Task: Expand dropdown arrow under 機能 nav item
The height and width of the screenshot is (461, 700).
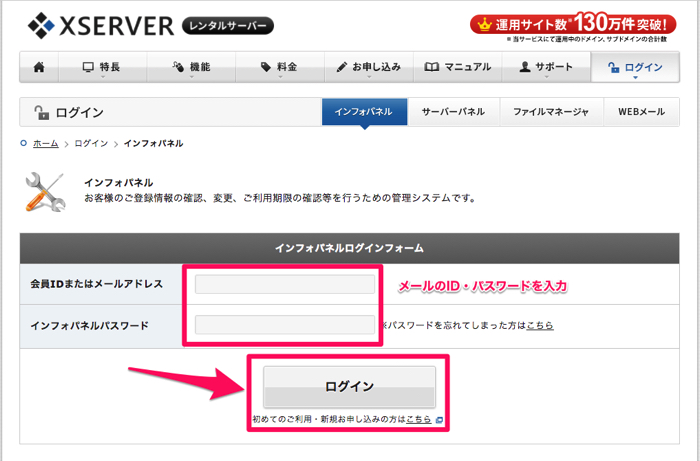Action: point(192,77)
